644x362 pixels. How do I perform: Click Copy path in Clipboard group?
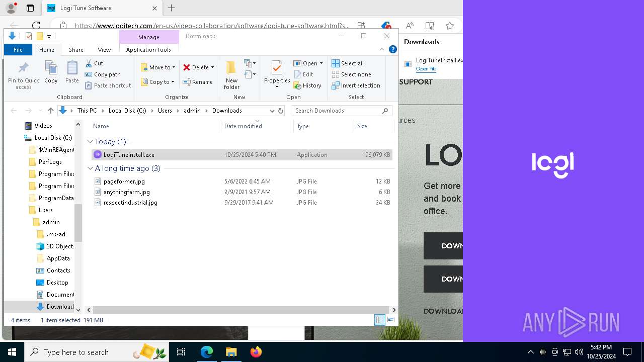[103, 74]
